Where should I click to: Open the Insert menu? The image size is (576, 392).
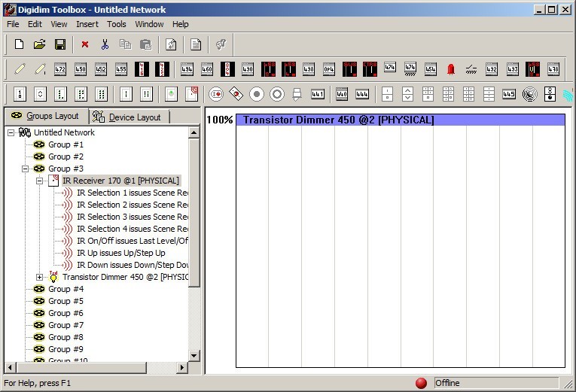pyautogui.click(x=87, y=24)
